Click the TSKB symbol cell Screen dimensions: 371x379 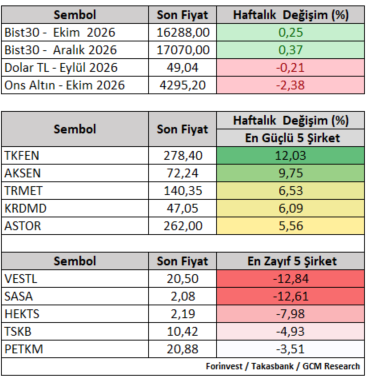75,332
